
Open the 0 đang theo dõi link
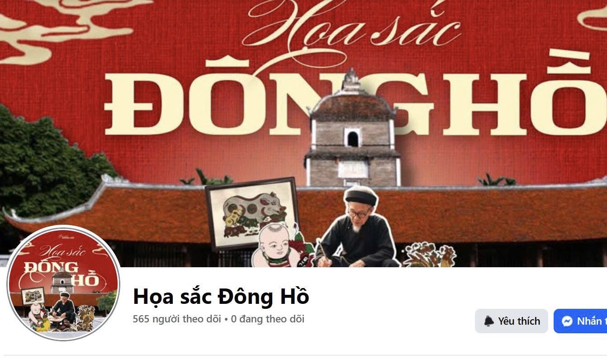268,319
